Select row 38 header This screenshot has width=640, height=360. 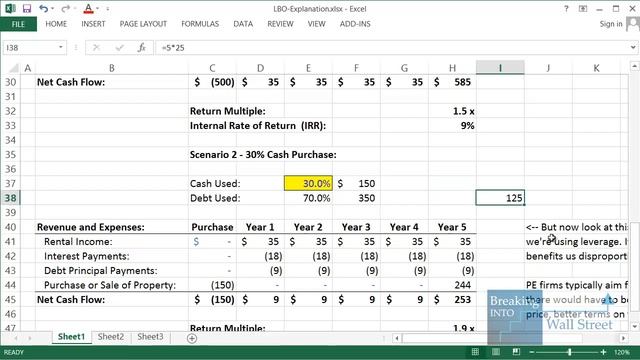(10, 198)
